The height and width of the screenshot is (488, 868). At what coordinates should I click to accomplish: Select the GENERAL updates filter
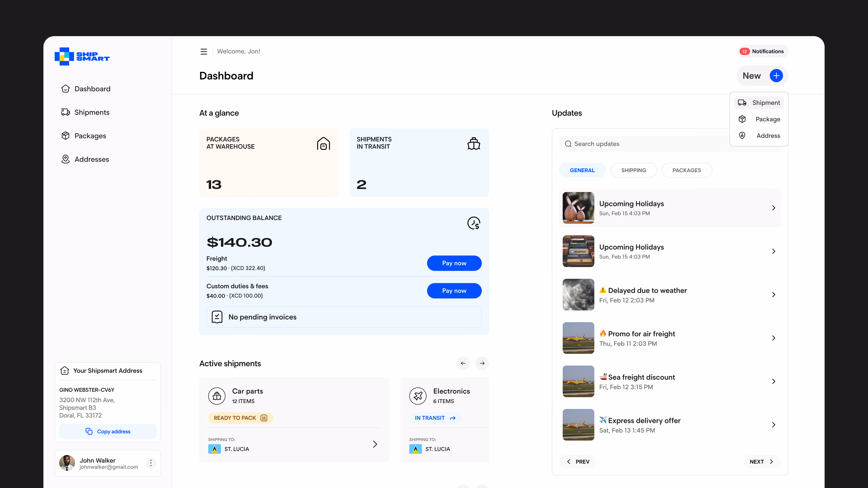click(582, 170)
